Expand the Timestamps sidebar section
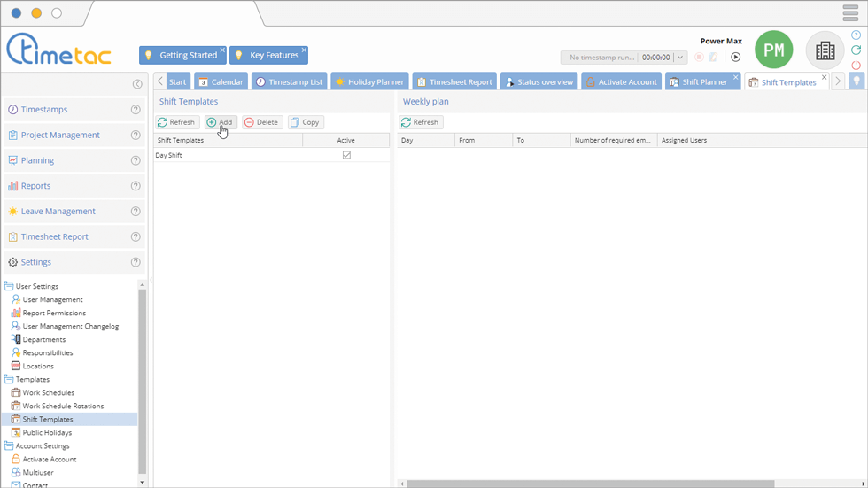The width and height of the screenshot is (868, 488). (74, 110)
